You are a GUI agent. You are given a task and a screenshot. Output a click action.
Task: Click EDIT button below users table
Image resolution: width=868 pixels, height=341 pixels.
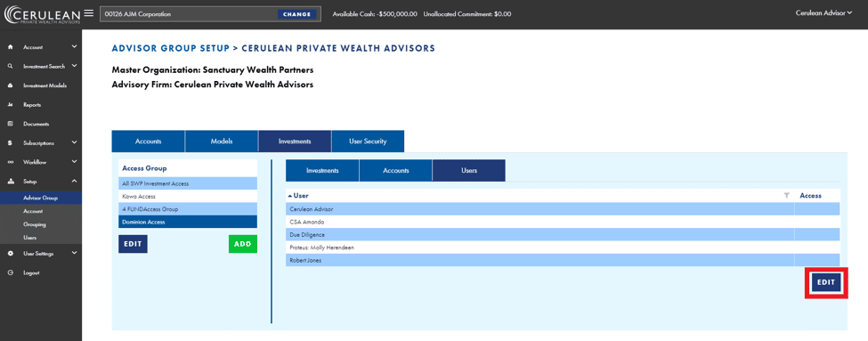click(826, 282)
